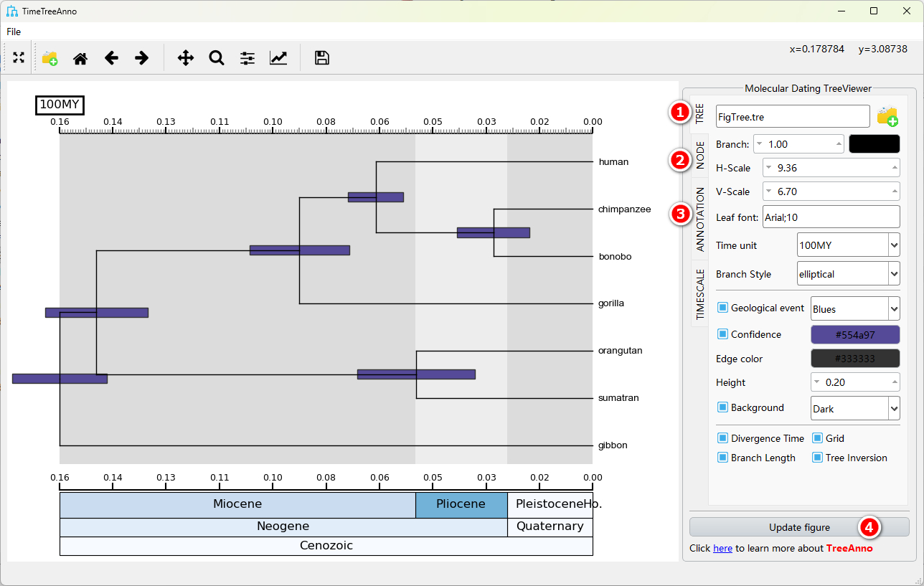Open the File menu
This screenshot has height=586, width=924.
[x=14, y=32]
